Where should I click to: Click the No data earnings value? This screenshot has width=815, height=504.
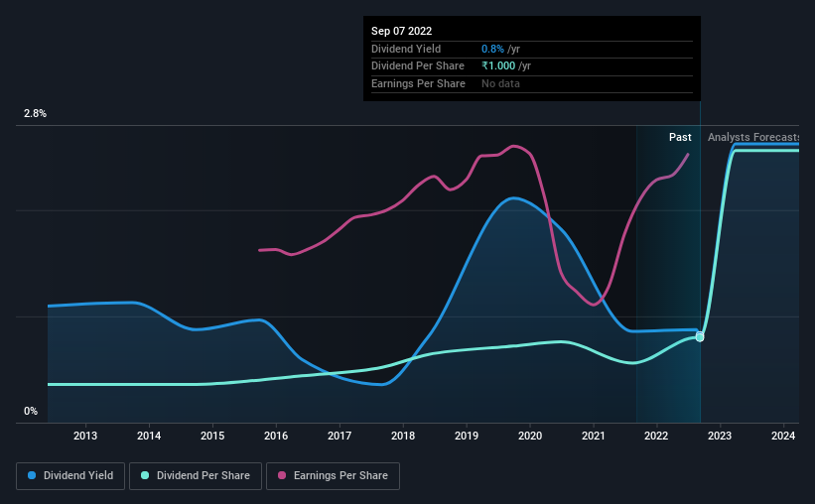[x=500, y=83]
